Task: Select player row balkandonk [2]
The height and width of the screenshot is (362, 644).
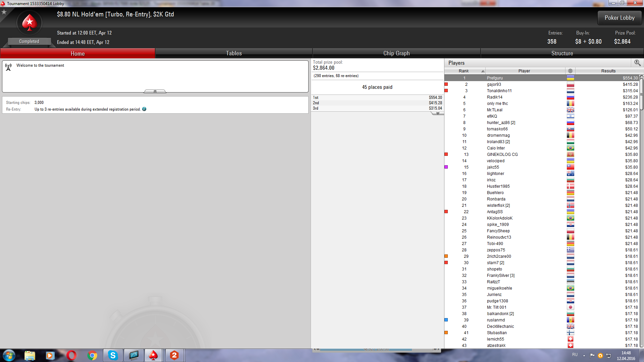Action: pyautogui.click(x=542, y=313)
